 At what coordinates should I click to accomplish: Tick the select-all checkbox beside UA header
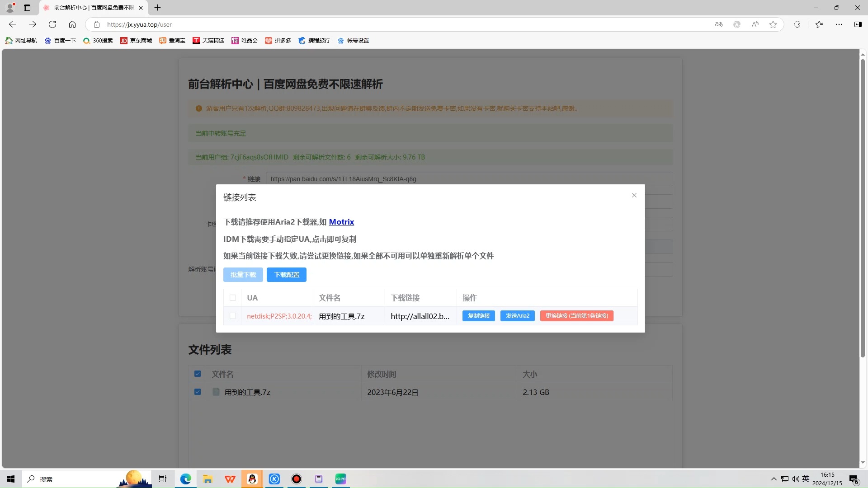click(233, 298)
